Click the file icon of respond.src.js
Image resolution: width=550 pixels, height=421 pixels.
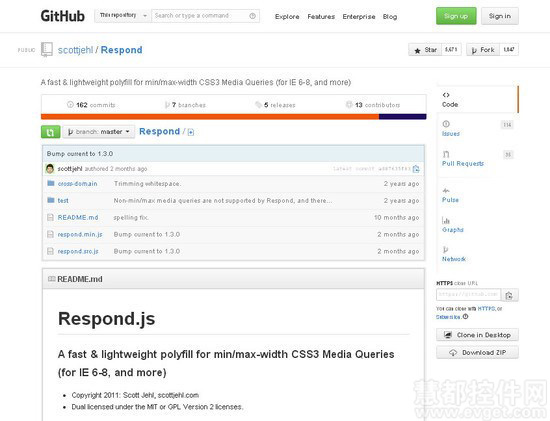(x=51, y=251)
